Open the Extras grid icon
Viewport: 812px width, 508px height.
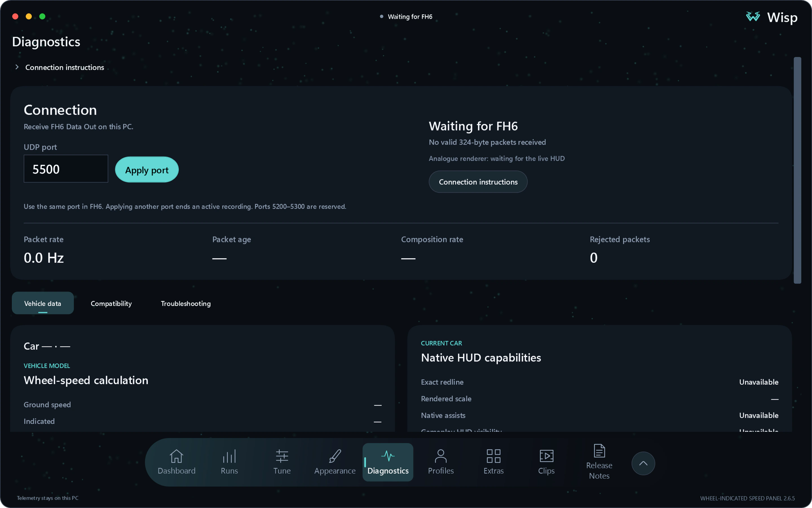click(x=494, y=456)
